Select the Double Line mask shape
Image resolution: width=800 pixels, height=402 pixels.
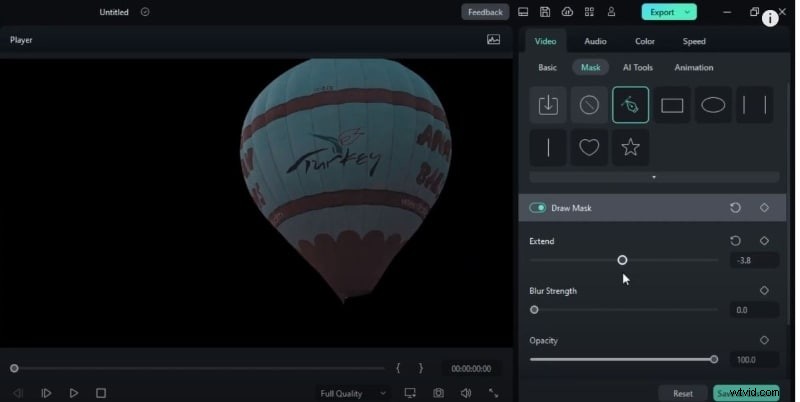[x=755, y=105]
